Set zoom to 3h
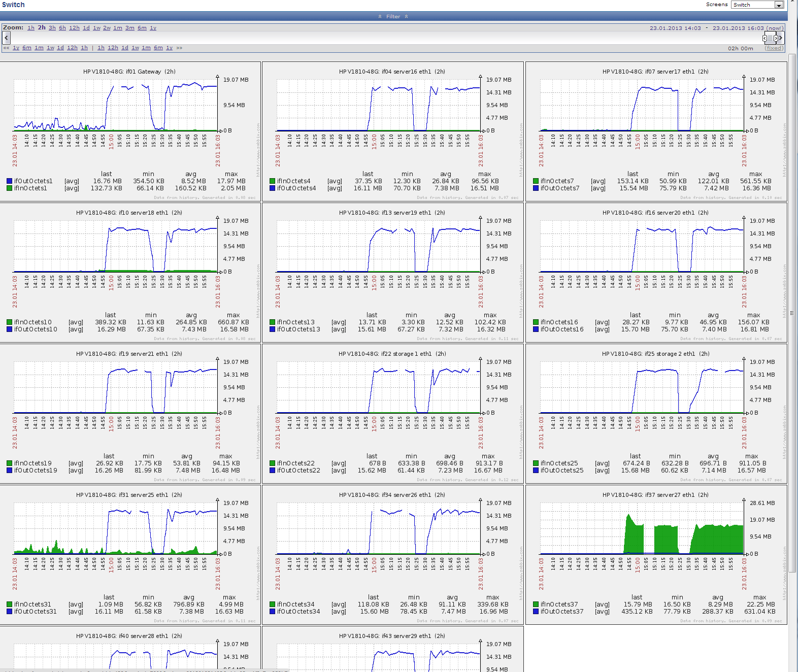The image size is (798, 672). coord(52,28)
